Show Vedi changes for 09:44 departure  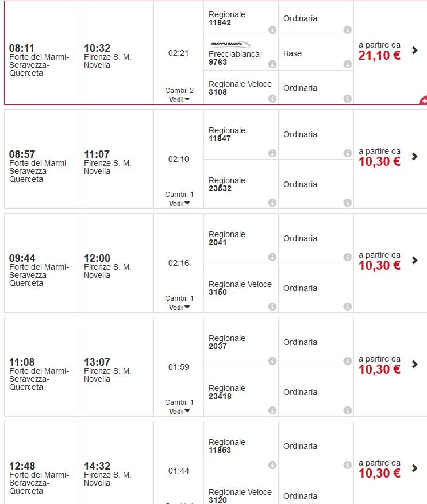(x=179, y=307)
